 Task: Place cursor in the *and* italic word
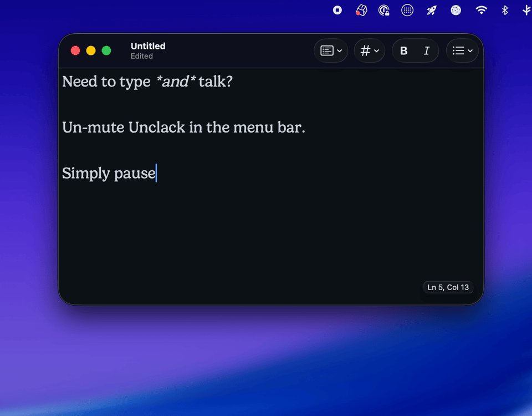tap(176, 82)
